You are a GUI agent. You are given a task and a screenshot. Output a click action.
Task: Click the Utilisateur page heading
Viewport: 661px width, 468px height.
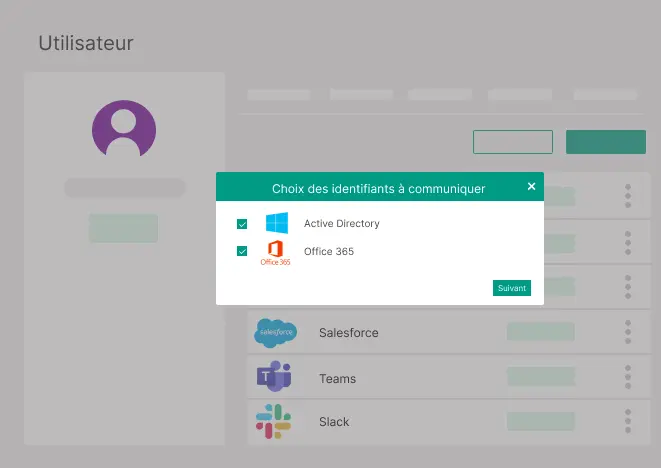click(x=86, y=43)
